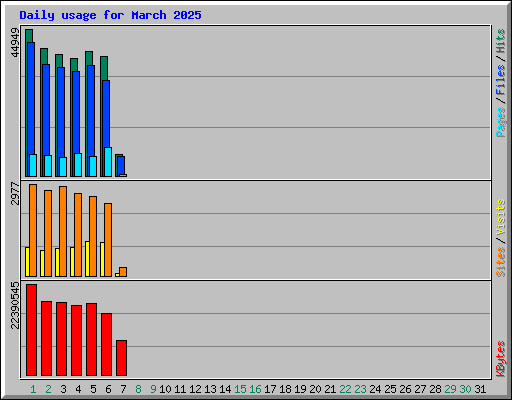Click the title 'Daily usage for March 2025'

coord(110,15)
